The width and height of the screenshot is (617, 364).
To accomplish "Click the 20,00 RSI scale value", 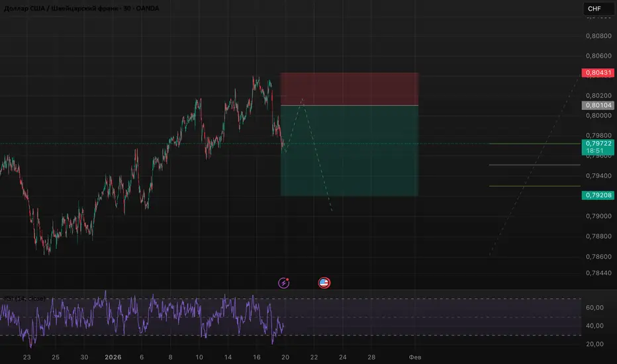I will (594, 344).
